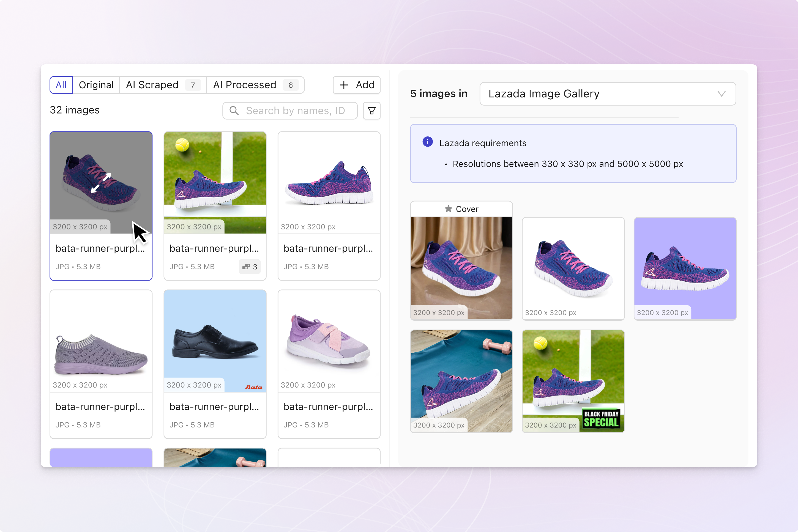
Task: Select the gallery shoe on yoga mat
Action: point(461,381)
